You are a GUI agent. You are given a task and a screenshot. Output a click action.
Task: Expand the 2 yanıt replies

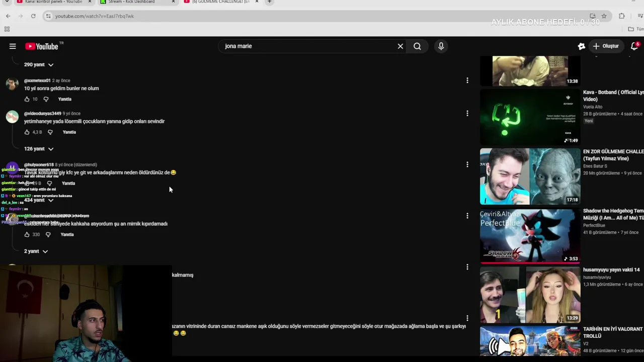pos(36,251)
